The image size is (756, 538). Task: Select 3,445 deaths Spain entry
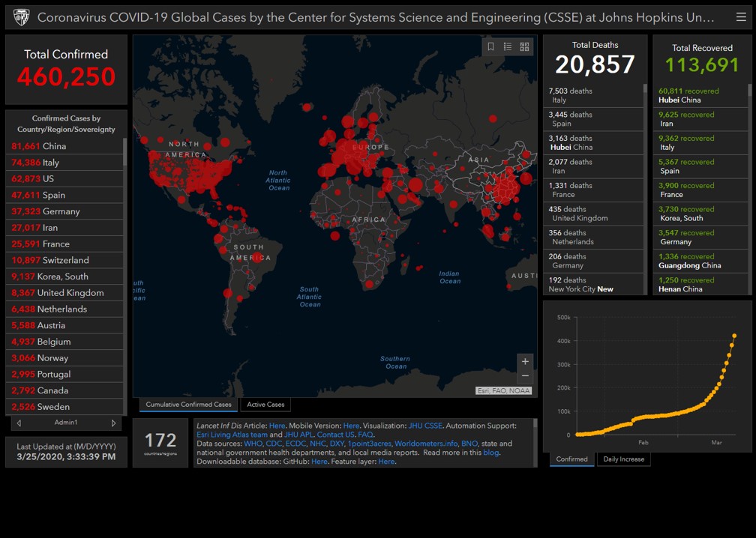pos(593,119)
